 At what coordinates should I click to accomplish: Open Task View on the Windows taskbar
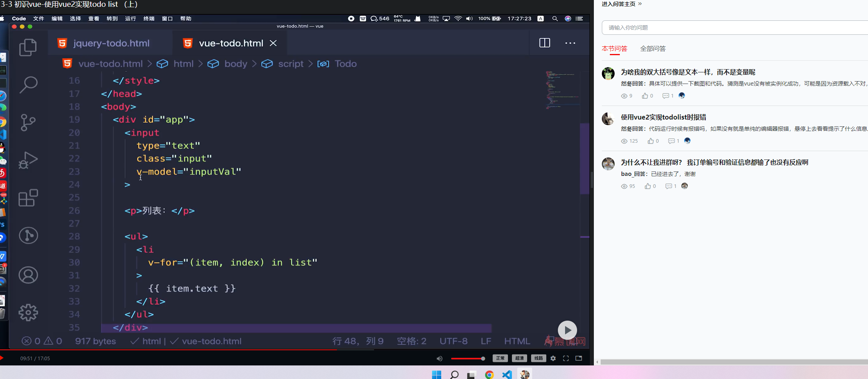472,375
